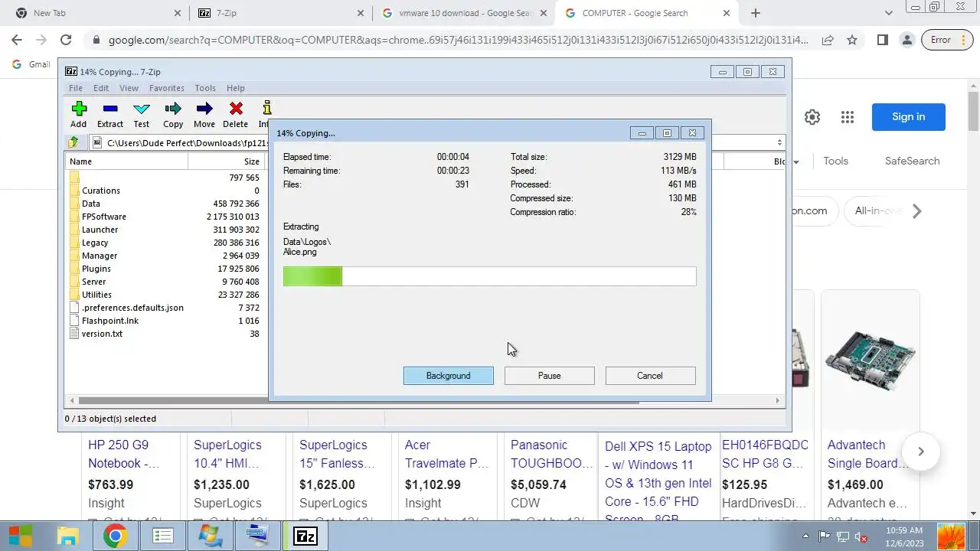Click the Chrome address bar URL
The image size is (980, 551).
458,40
